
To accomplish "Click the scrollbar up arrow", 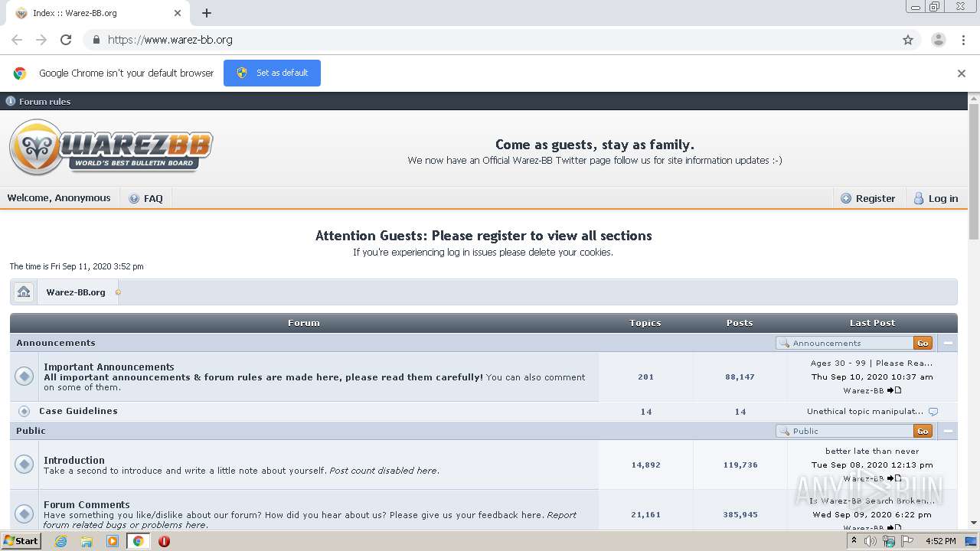I will coord(974,98).
